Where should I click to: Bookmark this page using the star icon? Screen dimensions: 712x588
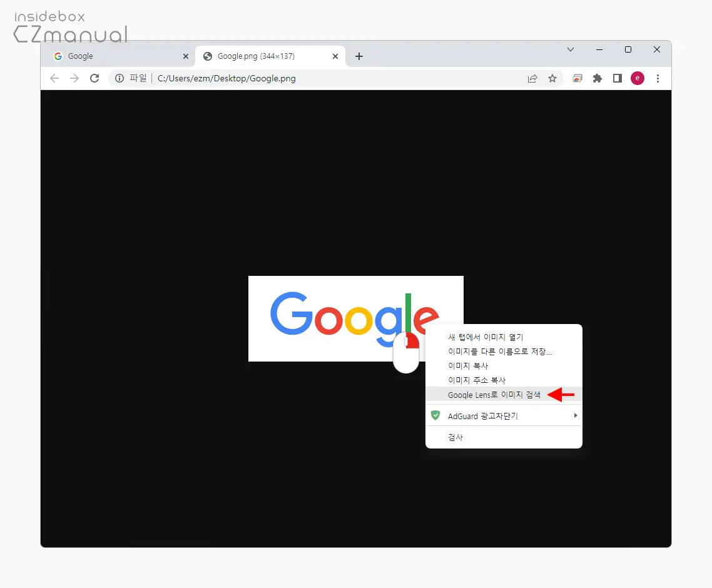(x=552, y=78)
